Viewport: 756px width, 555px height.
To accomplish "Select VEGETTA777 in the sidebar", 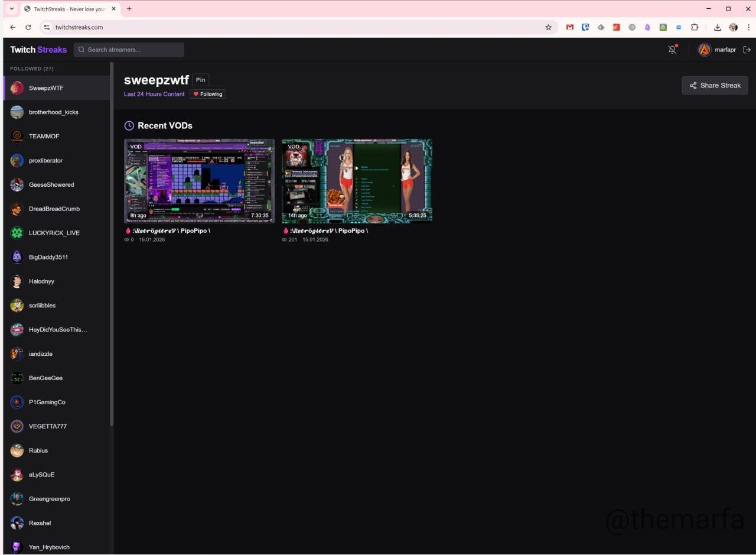I will 47,426.
